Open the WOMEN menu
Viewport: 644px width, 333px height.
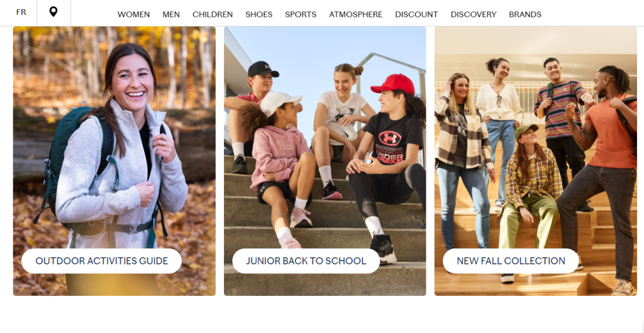click(133, 14)
